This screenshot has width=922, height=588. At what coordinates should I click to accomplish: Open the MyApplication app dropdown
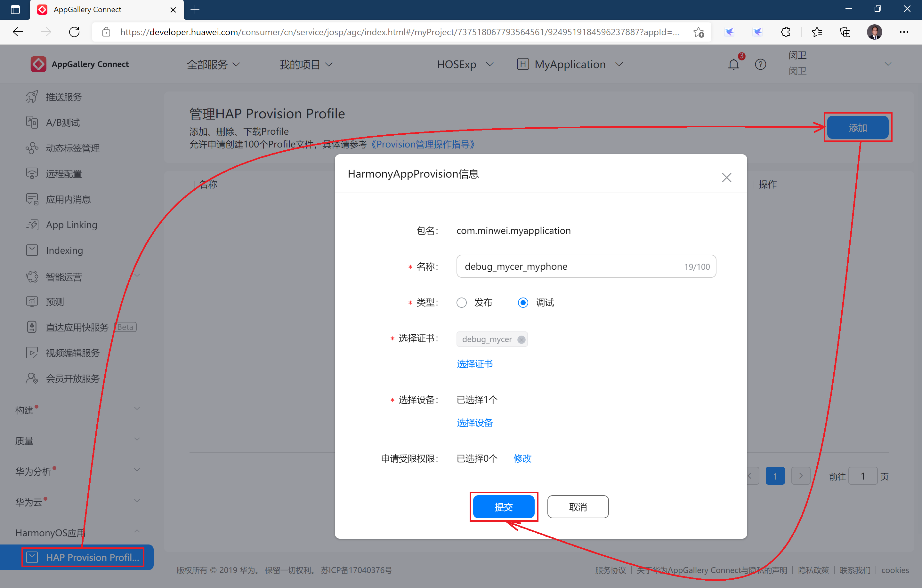coord(570,64)
